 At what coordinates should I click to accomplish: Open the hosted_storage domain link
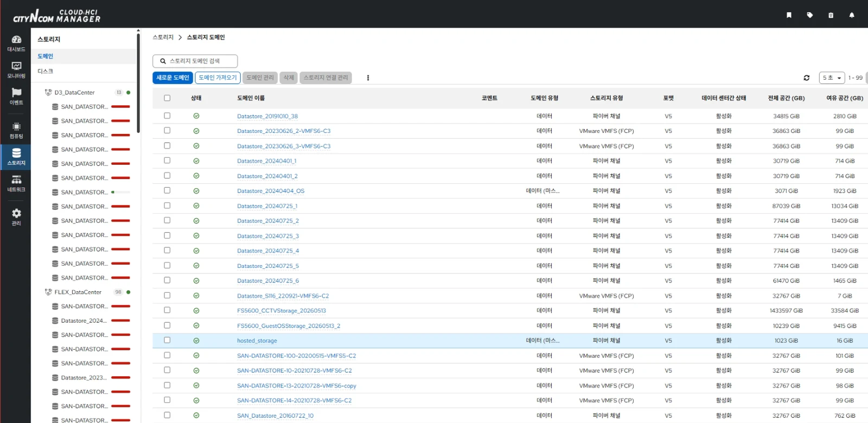tap(257, 341)
